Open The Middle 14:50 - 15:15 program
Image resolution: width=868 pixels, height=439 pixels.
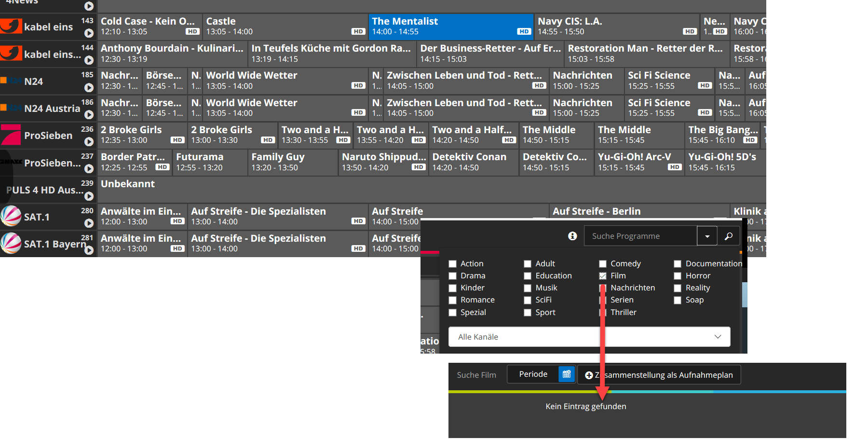point(556,135)
